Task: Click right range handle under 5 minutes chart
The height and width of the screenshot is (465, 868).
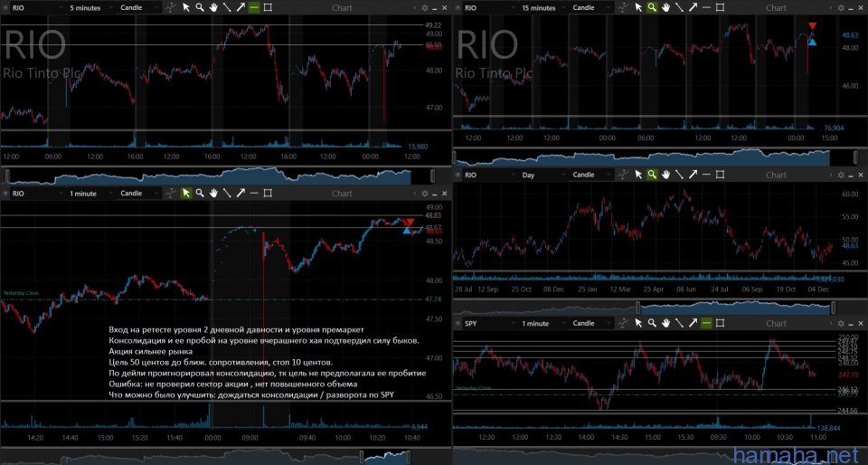Action: pos(432,176)
